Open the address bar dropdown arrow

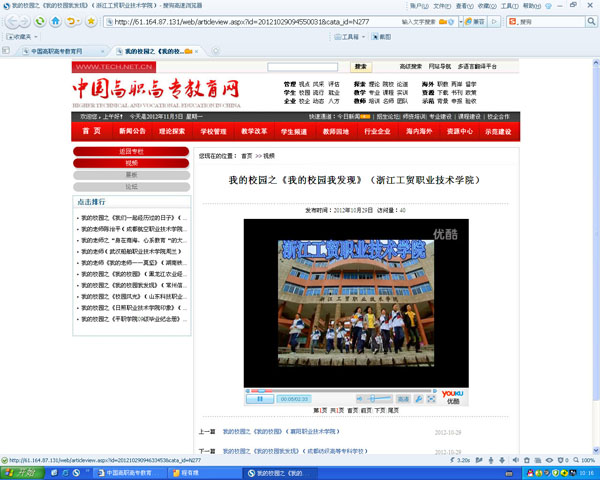click(x=461, y=22)
